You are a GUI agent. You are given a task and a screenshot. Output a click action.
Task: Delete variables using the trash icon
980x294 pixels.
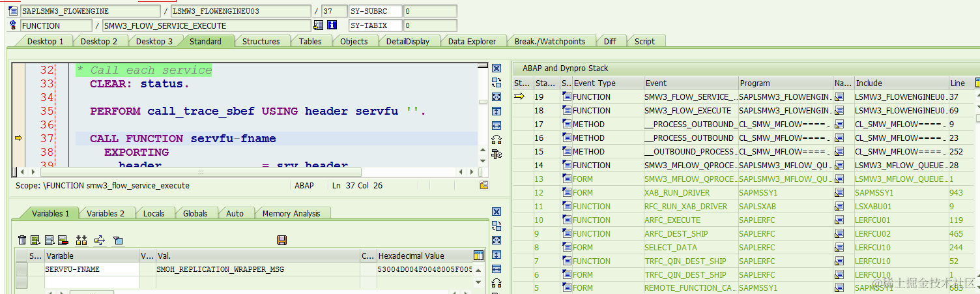[23, 241]
